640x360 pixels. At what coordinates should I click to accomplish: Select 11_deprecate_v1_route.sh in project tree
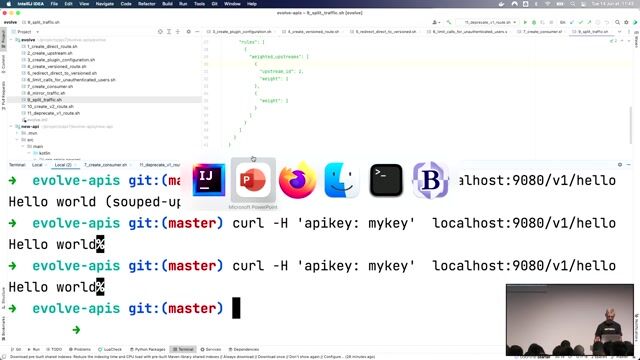point(53,113)
